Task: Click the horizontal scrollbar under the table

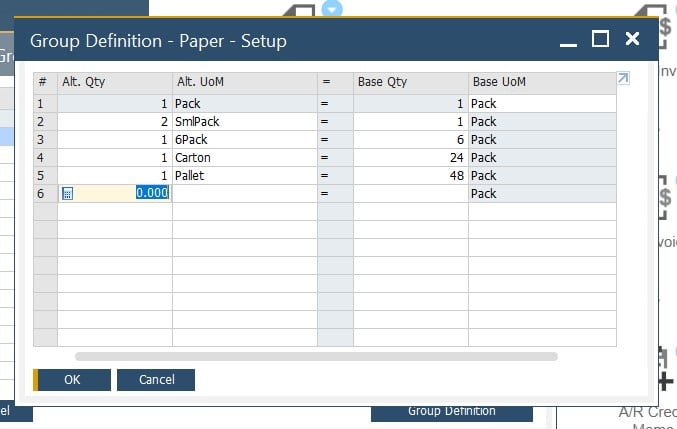Action: pyautogui.click(x=316, y=356)
